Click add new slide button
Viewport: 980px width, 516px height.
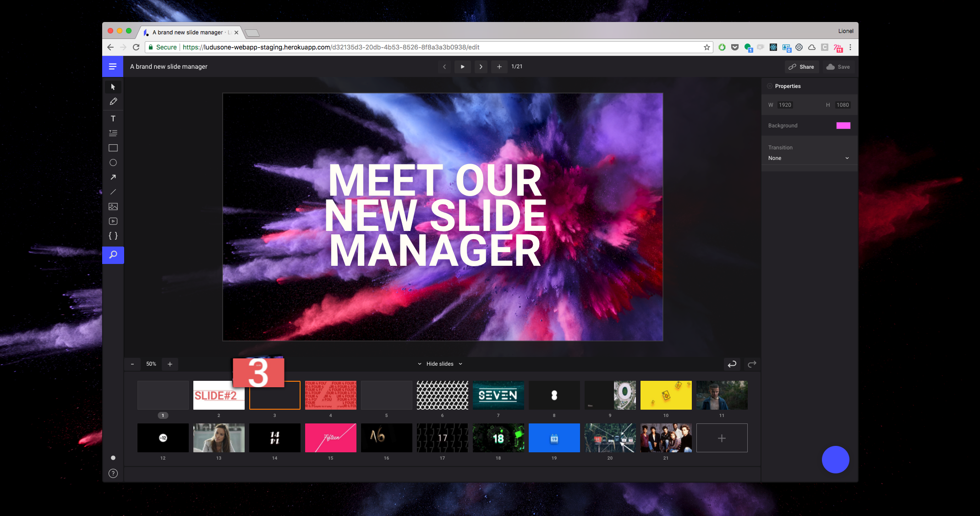pos(722,438)
